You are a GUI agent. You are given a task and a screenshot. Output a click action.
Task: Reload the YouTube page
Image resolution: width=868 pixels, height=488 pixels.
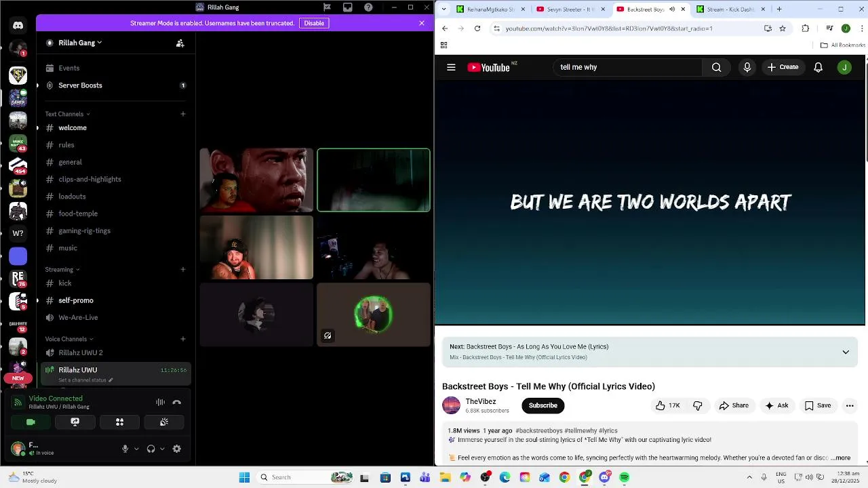(477, 28)
